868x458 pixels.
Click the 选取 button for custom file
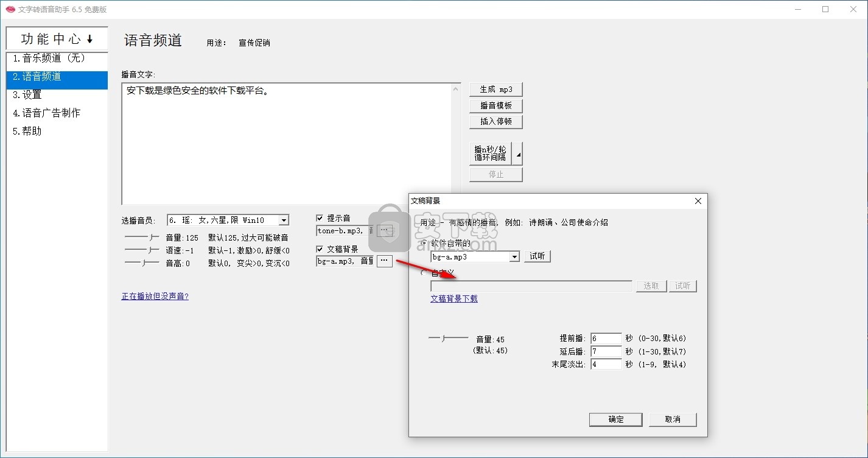pyautogui.click(x=651, y=286)
